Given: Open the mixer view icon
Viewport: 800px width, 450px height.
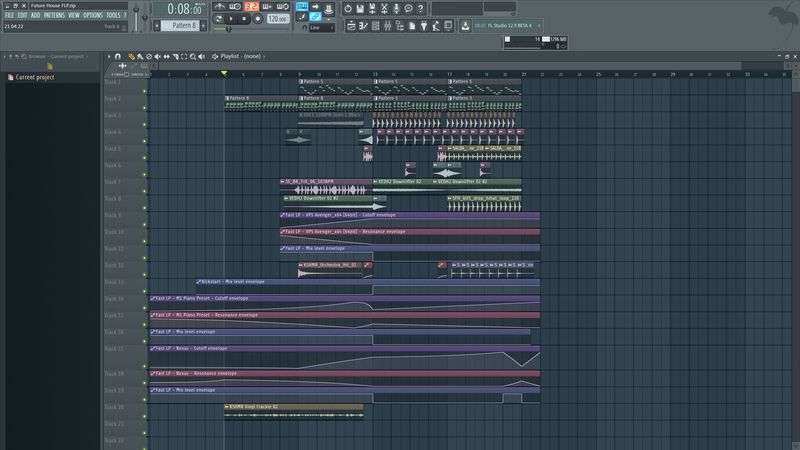Looking at the screenshot, I should (388, 26).
